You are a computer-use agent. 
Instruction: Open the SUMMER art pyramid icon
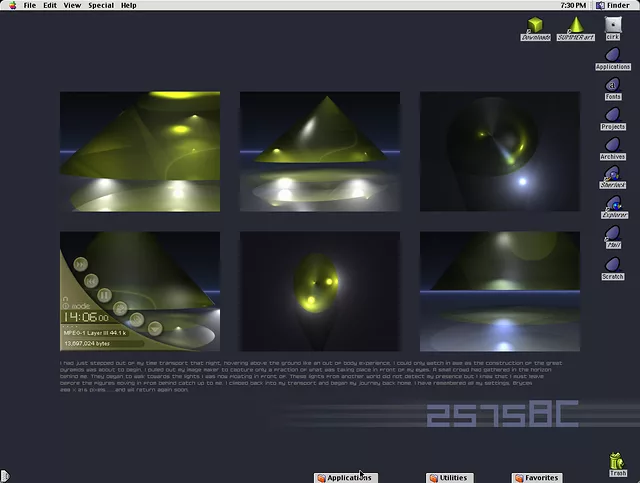click(x=578, y=26)
